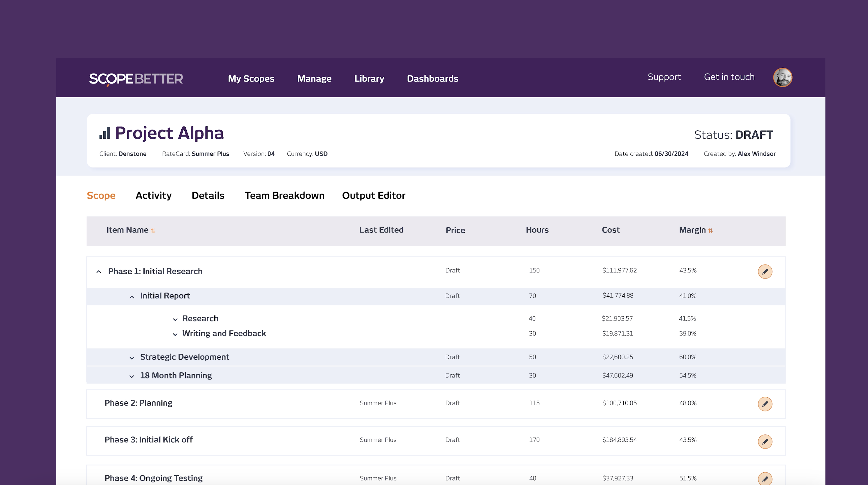Click the $41,774.88 cost value

point(618,295)
